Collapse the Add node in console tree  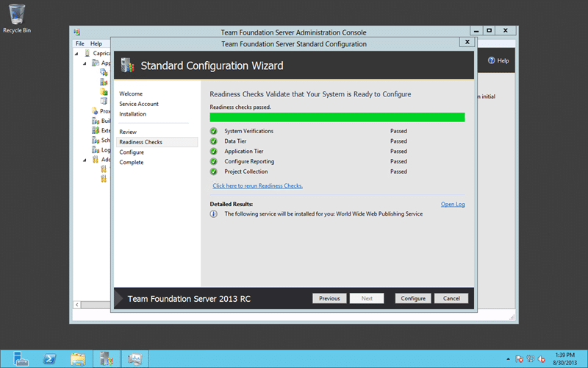coord(85,160)
